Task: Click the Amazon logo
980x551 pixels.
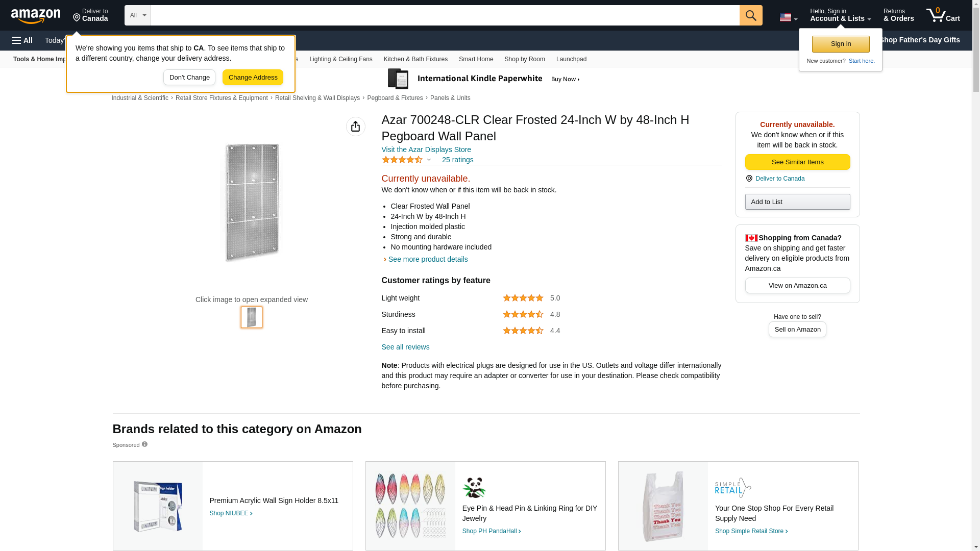Action: (36, 16)
